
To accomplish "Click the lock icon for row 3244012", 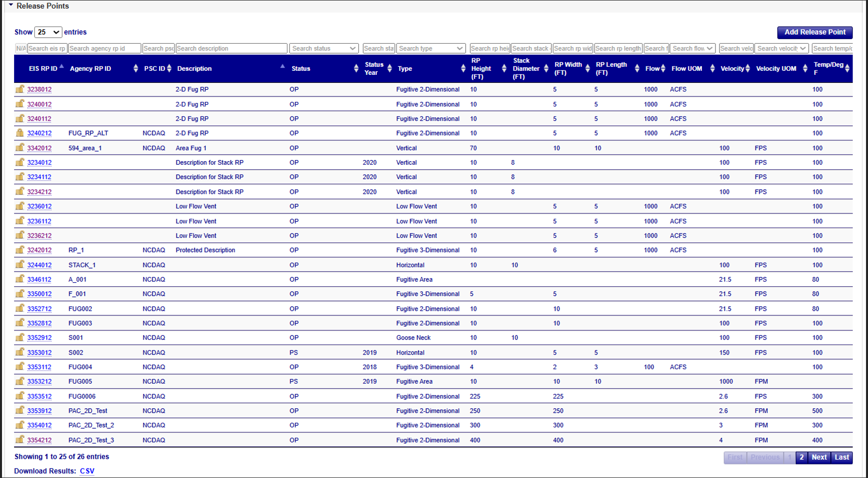I will (x=20, y=264).
